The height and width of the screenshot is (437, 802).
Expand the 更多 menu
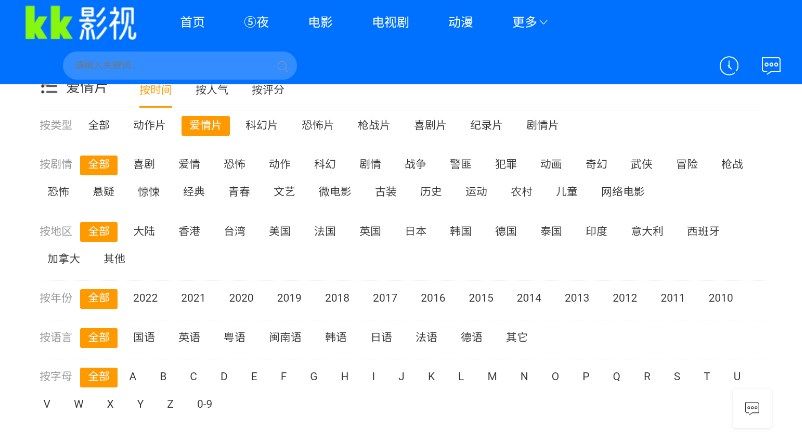[x=530, y=22]
